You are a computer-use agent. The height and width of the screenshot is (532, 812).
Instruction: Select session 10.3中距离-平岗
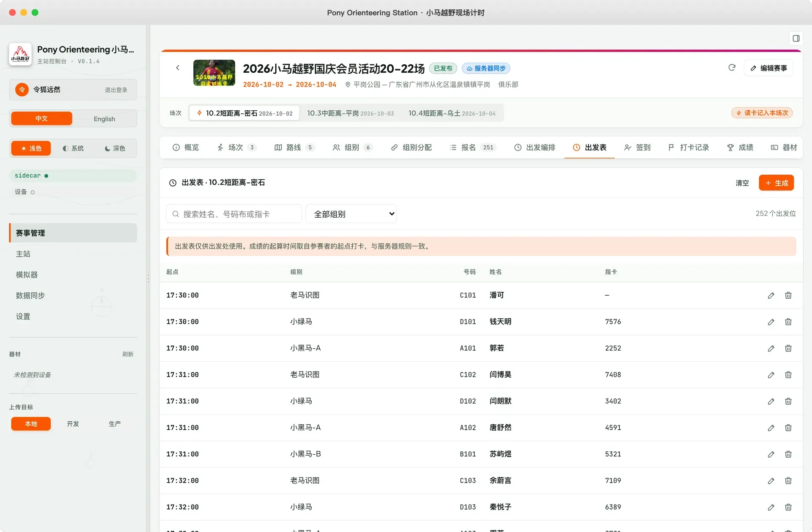(350, 113)
